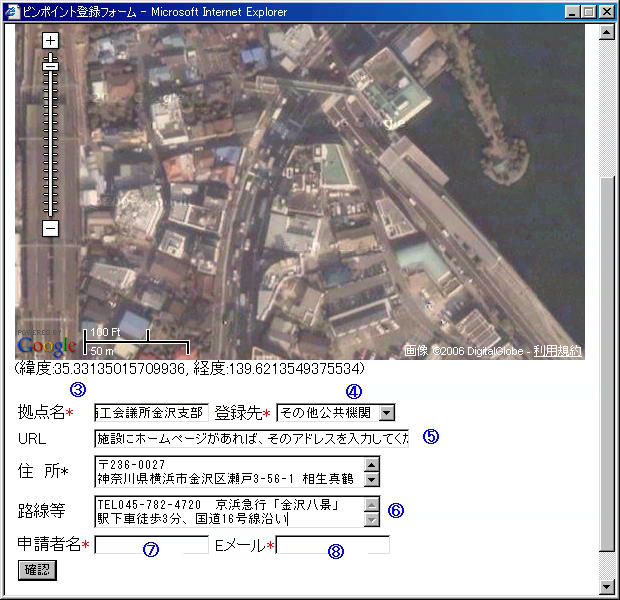
Task: Open the 利用規約 terms link
Action: click(x=558, y=351)
